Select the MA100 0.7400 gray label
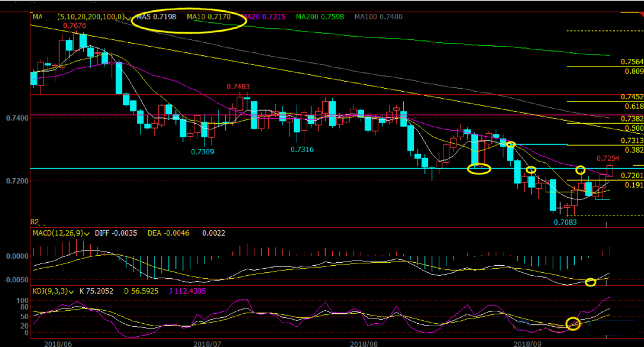The image size is (644, 347). click(378, 17)
